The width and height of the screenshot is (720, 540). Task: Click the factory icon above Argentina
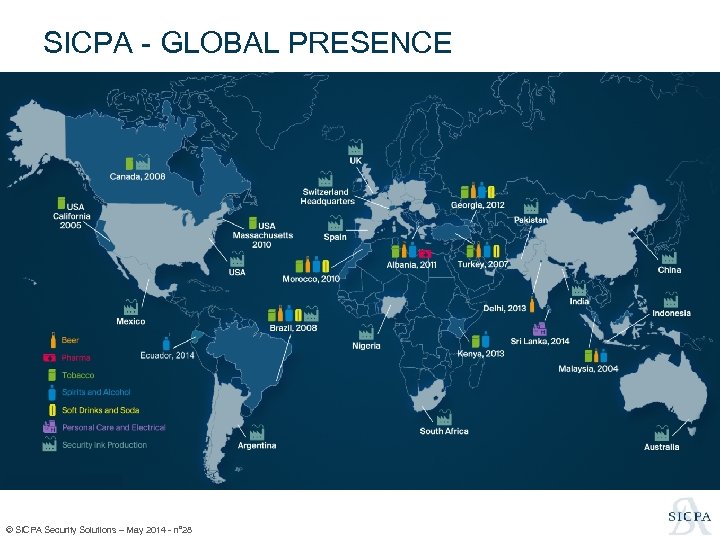[257, 432]
